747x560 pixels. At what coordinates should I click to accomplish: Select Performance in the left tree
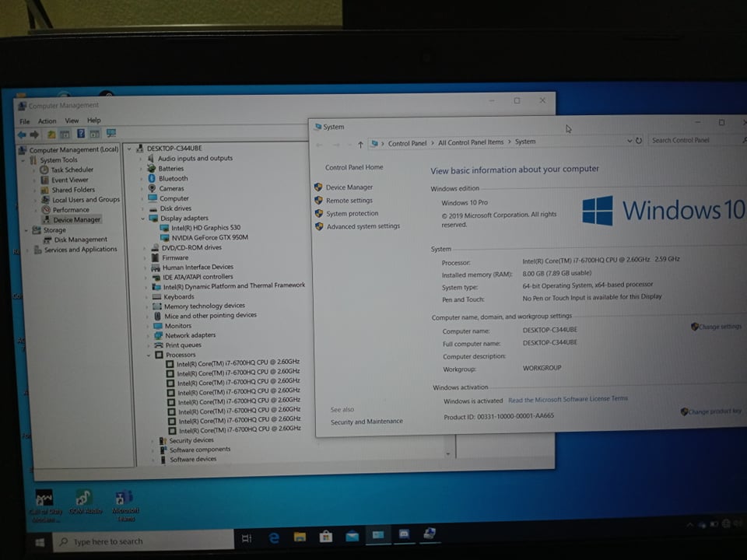71,209
